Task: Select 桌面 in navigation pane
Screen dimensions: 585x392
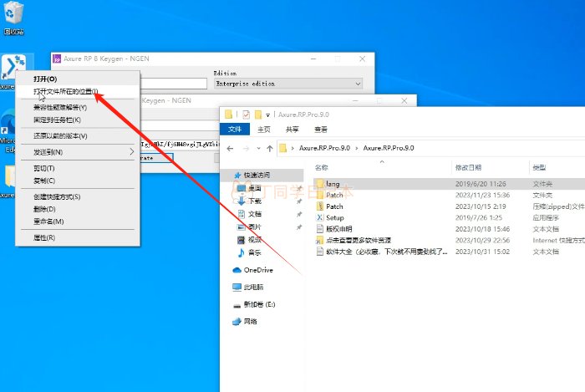Action: pos(254,188)
